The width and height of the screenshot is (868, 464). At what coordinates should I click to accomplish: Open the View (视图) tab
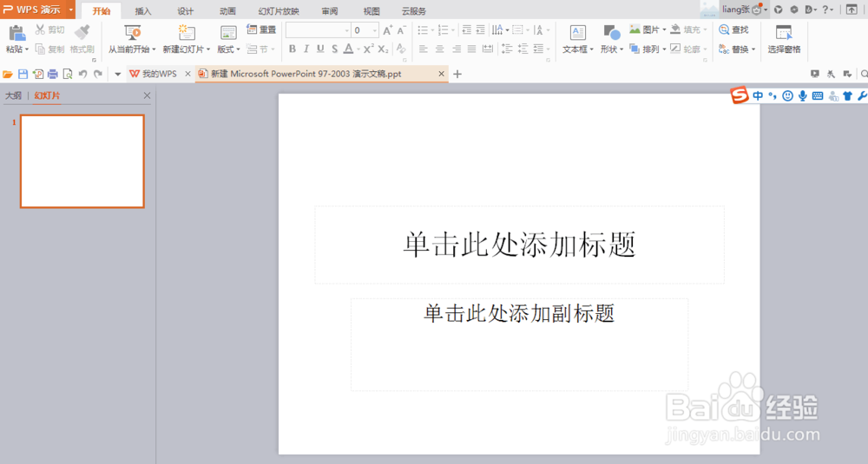(x=372, y=11)
